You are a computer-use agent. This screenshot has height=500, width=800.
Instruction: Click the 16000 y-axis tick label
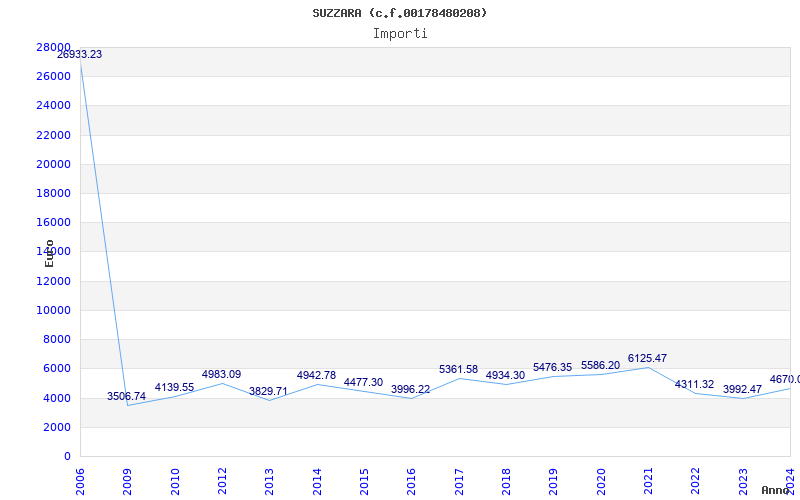pos(54,222)
